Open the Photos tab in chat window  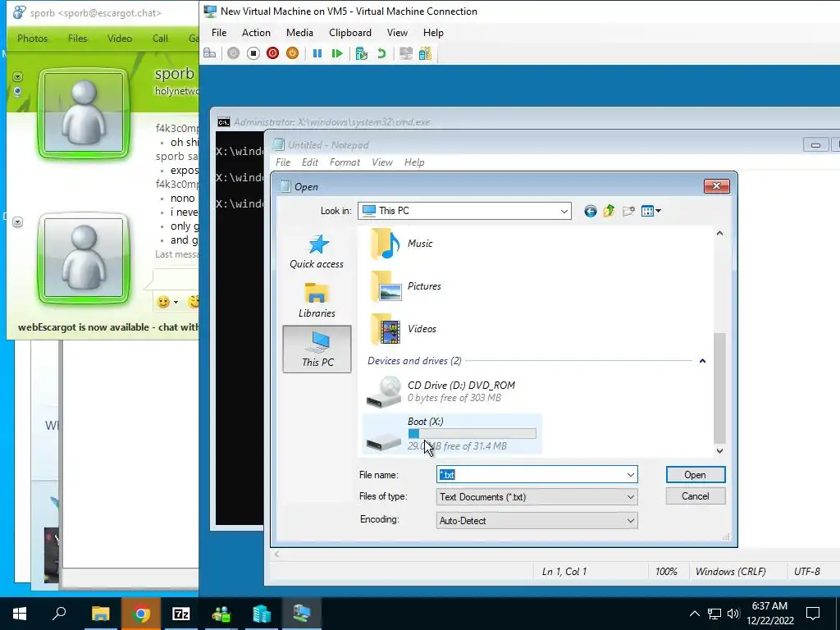click(32, 39)
